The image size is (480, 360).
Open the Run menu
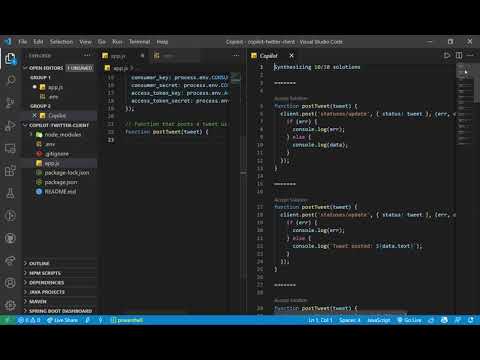(x=117, y=42)
